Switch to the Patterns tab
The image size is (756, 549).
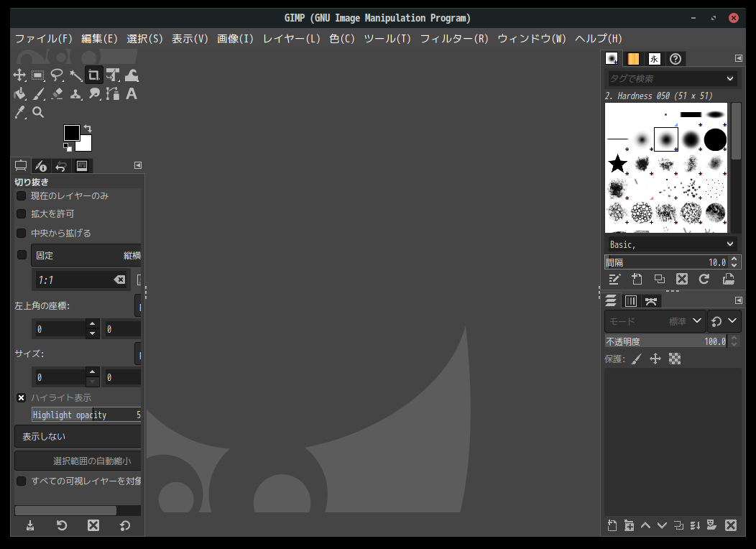pyautogui.click(x=633, y=59)
